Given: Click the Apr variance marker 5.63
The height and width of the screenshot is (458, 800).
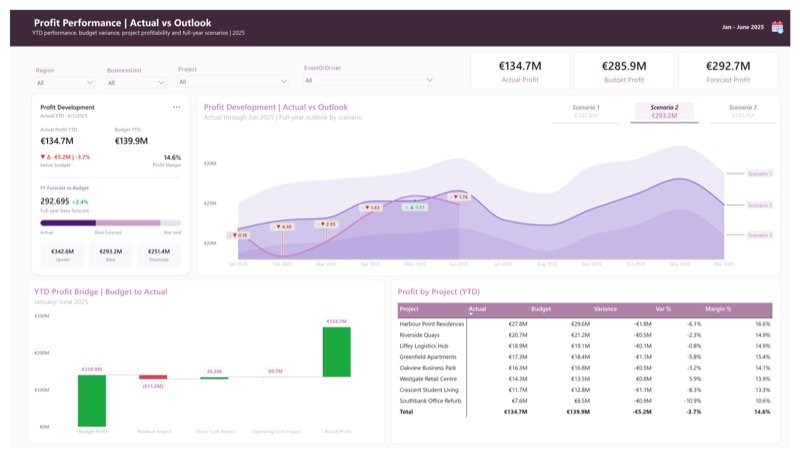Looking at the screenshot, I should click(371, 208).
